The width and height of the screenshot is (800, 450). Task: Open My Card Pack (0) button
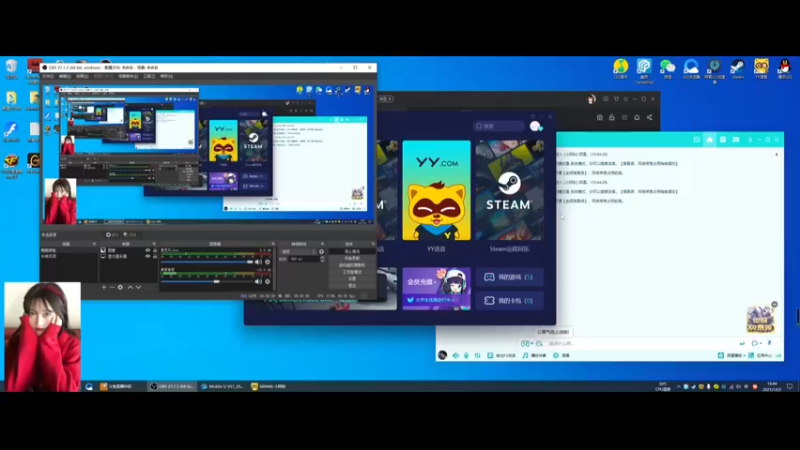(509, 301)
